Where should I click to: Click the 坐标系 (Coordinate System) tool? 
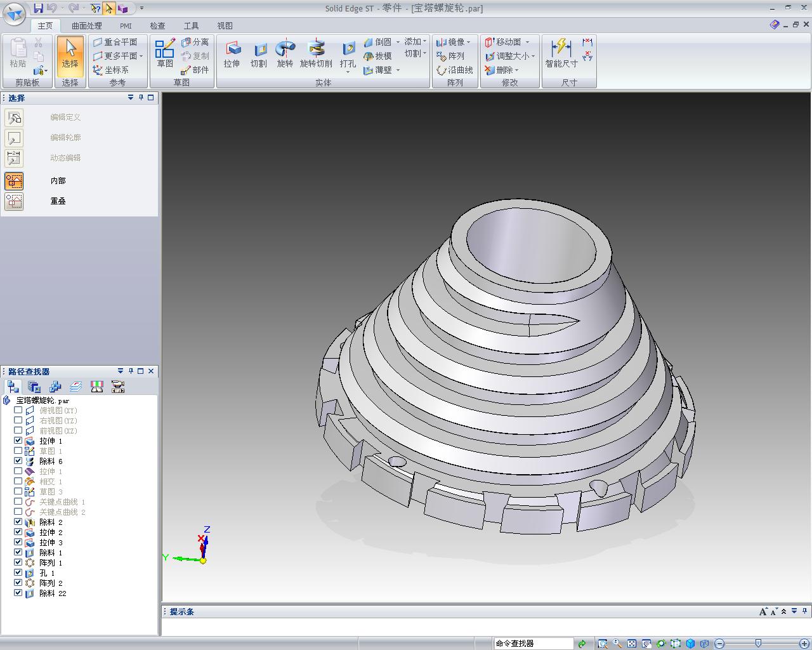click(111, 70)
